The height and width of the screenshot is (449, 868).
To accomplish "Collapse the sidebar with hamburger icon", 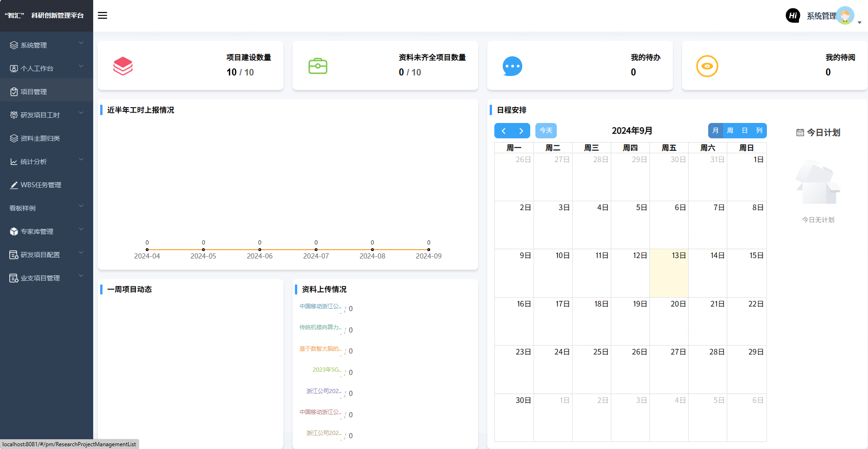I will 103,15.
